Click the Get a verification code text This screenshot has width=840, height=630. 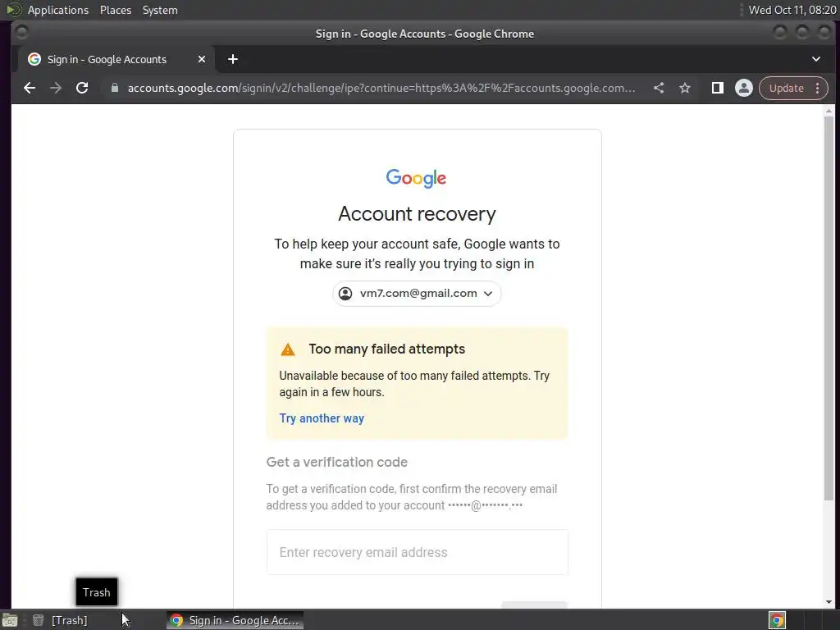(337, 463)
